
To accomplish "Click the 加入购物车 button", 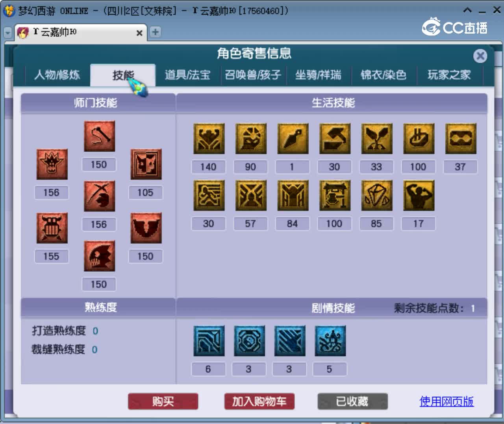I will coord(259,402).
